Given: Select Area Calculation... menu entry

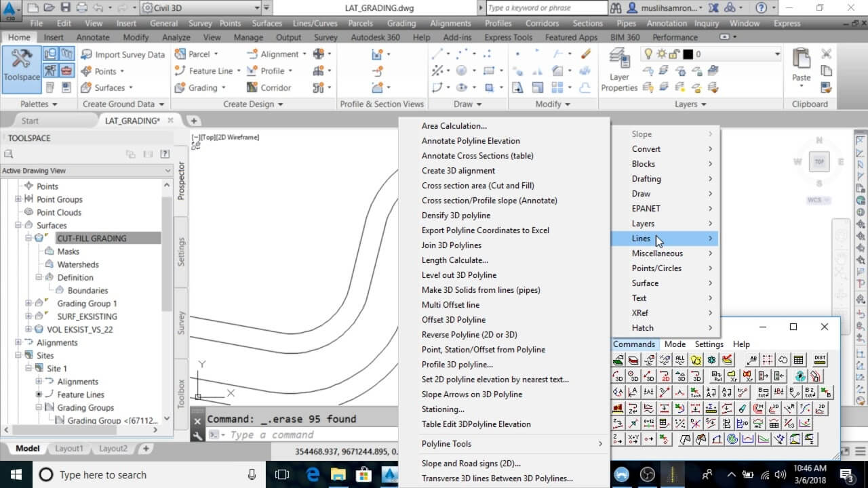Looking at the screenshot, I should click(454, 125).
